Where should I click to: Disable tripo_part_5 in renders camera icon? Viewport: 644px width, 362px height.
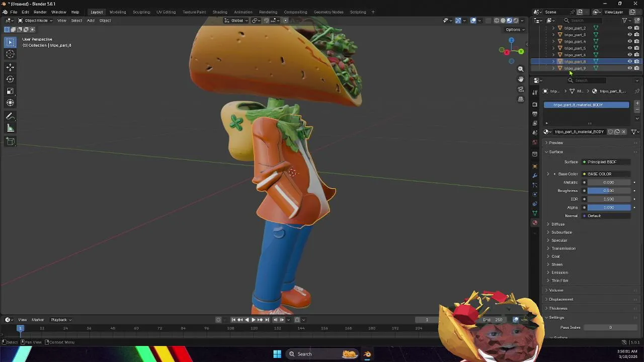click(x=636, y=48)
